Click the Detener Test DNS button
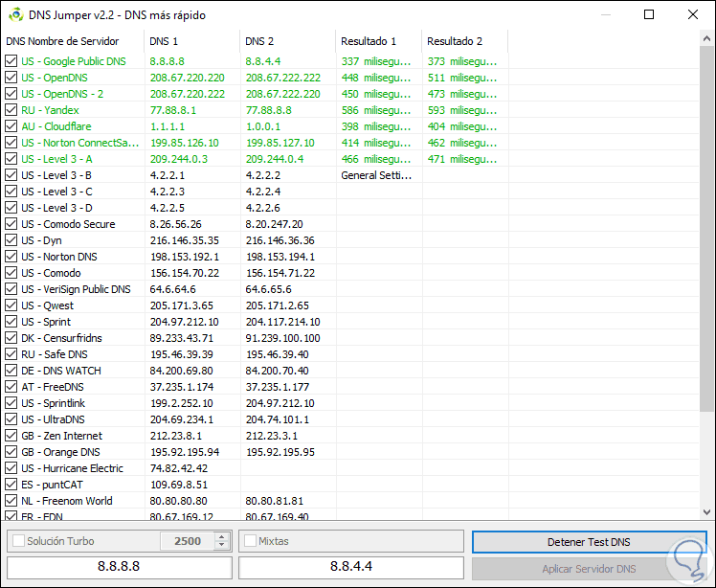This screenshot has width=716, height=588. point(589,542)
